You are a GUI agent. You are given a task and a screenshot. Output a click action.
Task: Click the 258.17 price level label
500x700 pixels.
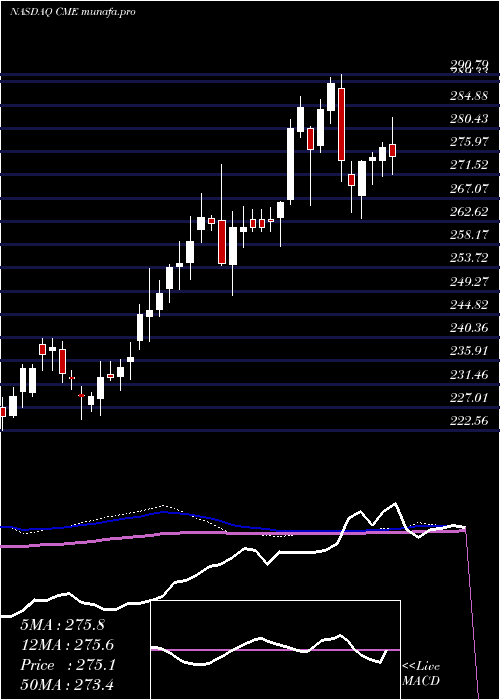[x=468, y=235]
